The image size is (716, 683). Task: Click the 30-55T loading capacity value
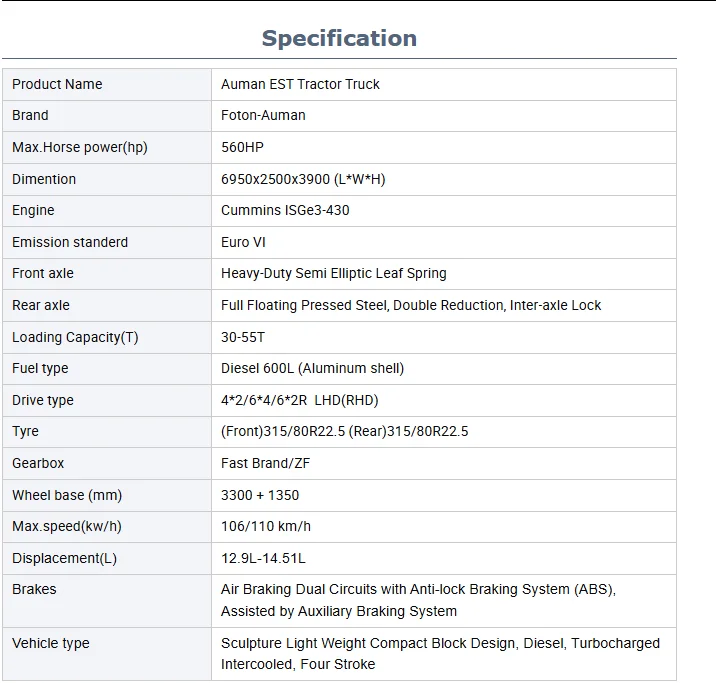pyautogui.click(x=243, y=337)
